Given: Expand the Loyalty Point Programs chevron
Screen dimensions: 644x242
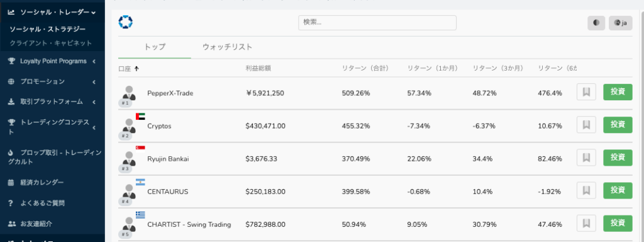Looking at the screenshot, I should click(94, 61).
